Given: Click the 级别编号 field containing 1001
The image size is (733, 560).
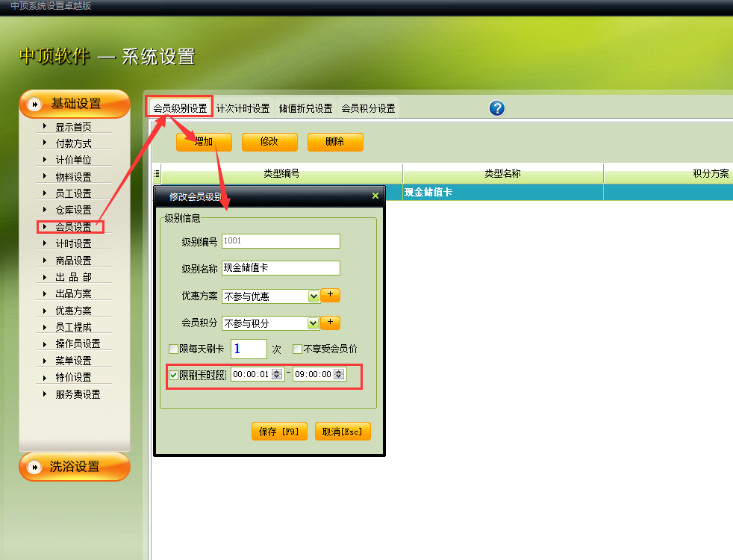Looking at the screenshot, I should point(281,241).
